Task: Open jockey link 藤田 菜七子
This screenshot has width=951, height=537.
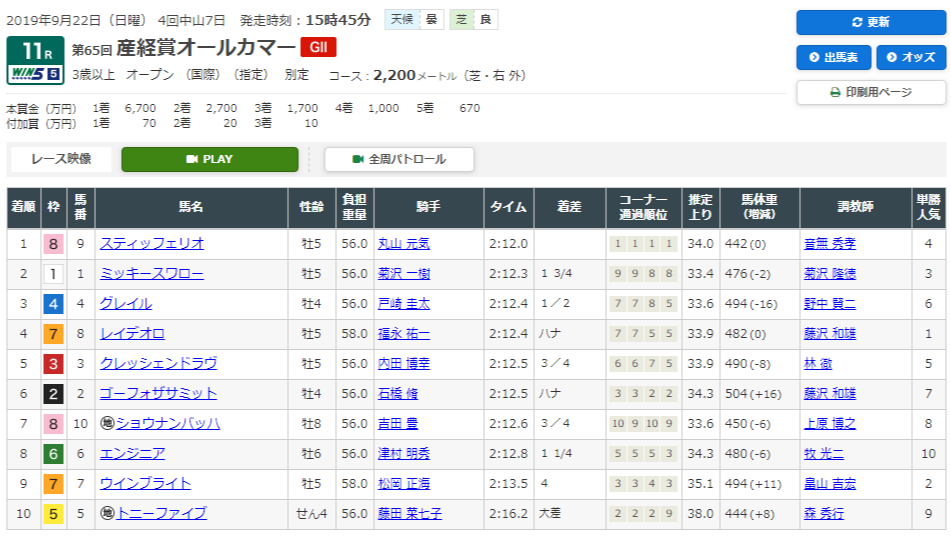Action: coord(410,514)
